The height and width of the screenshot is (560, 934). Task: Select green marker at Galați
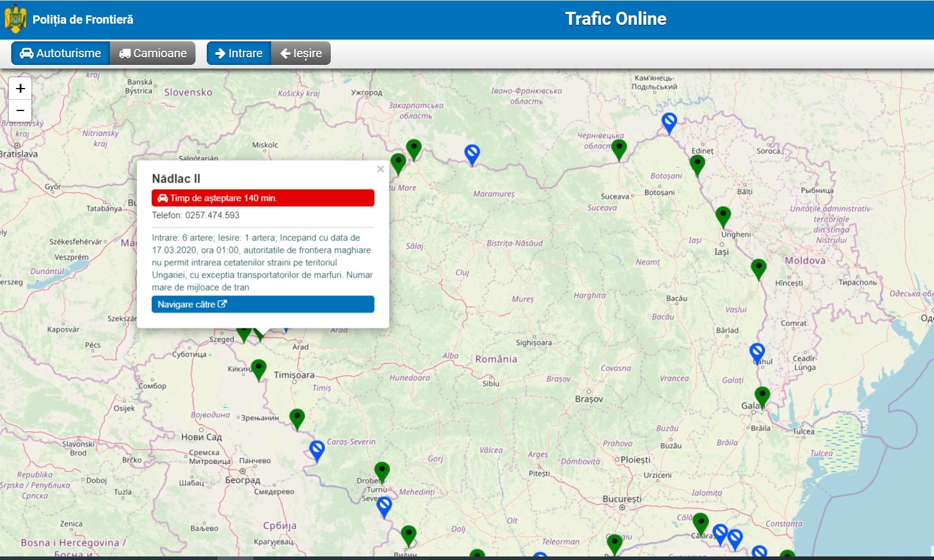coord(762,396)
